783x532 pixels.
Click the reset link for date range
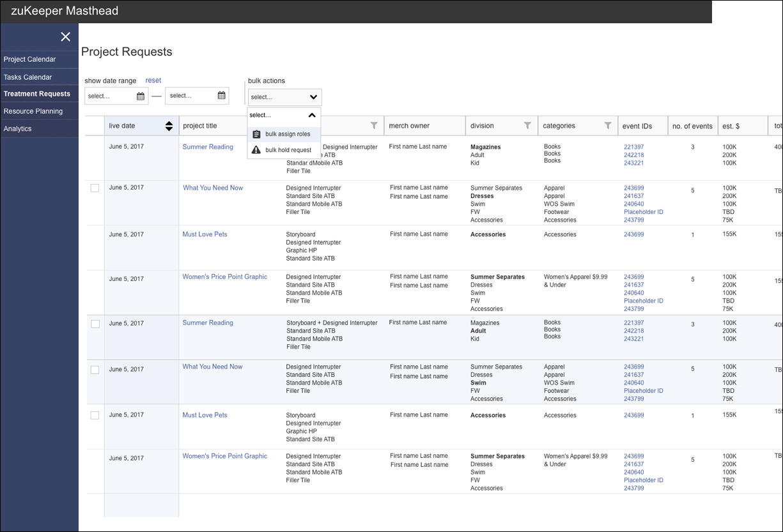tap(153, 80)
